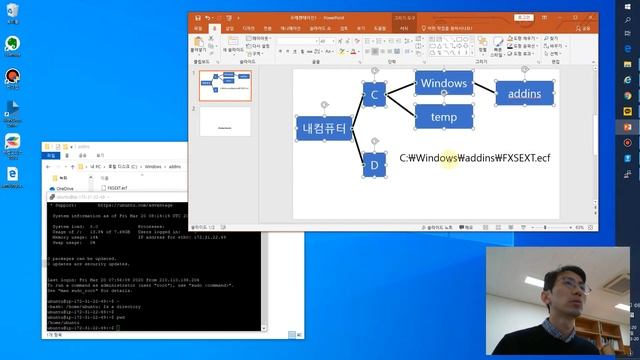Toggle Italic formatting in the Font group

(288, 51)
